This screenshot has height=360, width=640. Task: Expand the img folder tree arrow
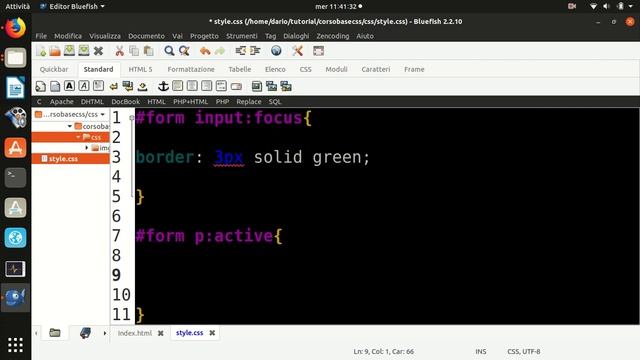pyautogui.click(x=87, y=148)
